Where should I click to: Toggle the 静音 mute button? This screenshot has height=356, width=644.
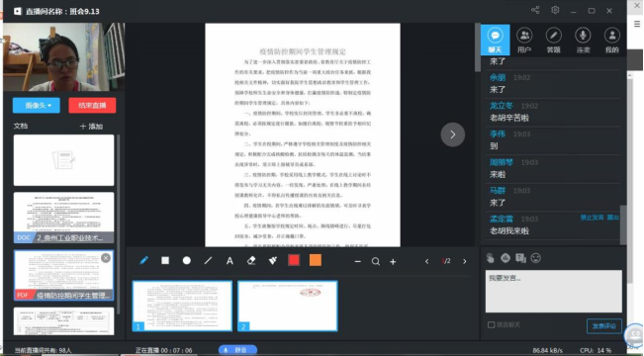[x=237, y=350]
